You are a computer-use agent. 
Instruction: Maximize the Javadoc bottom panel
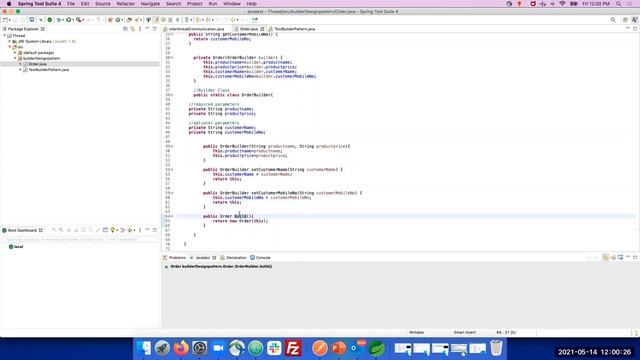coord(635,257)
